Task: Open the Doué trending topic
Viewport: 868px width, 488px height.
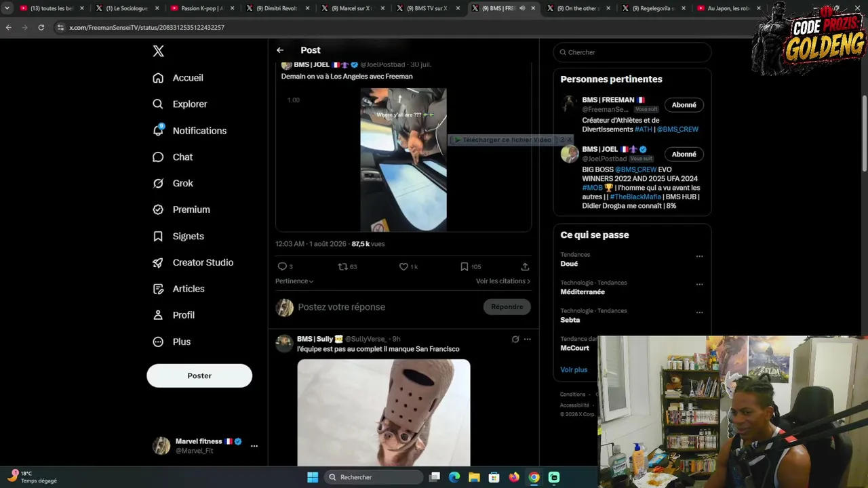Action: [570, 264]
